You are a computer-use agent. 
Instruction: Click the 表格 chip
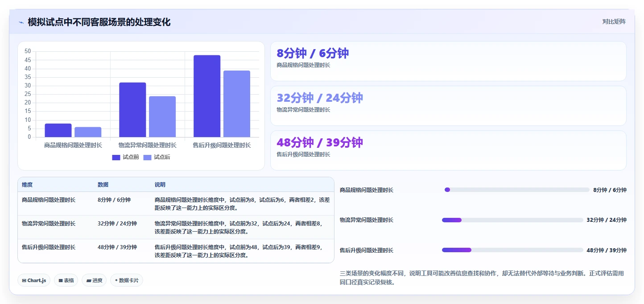click(66, 280)
